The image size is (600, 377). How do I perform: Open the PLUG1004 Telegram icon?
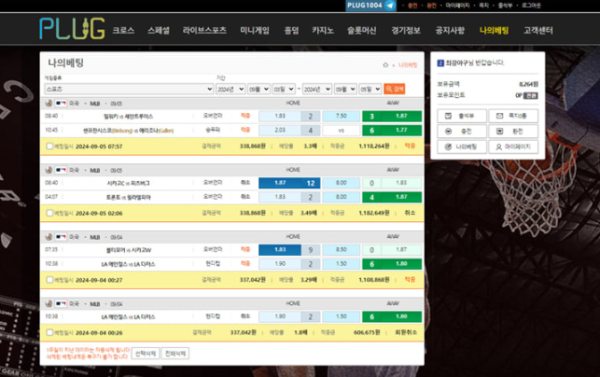(x=390, y=5)
